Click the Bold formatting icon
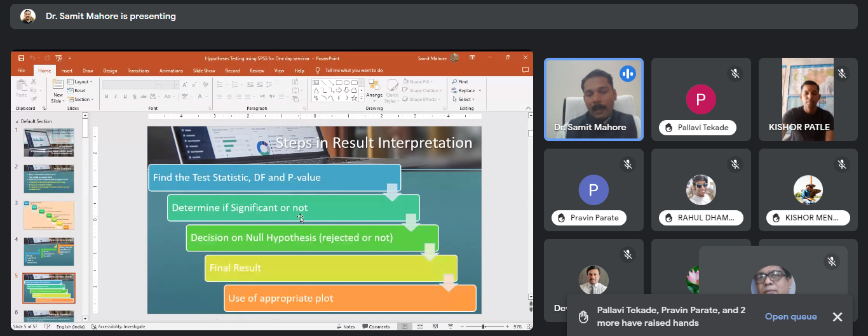The image size is (868, 336). (106, 97)
